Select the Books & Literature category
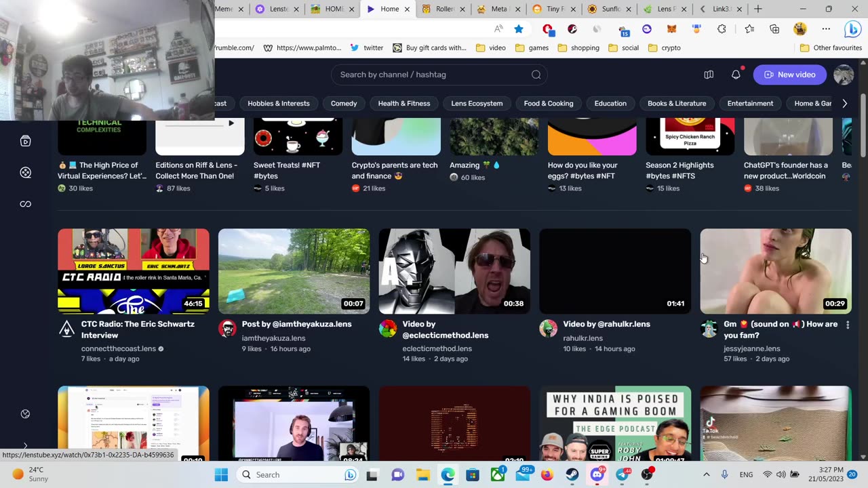The height and width of the screenshot is (488, 868). pyautogui.click(x=677, y=104)
